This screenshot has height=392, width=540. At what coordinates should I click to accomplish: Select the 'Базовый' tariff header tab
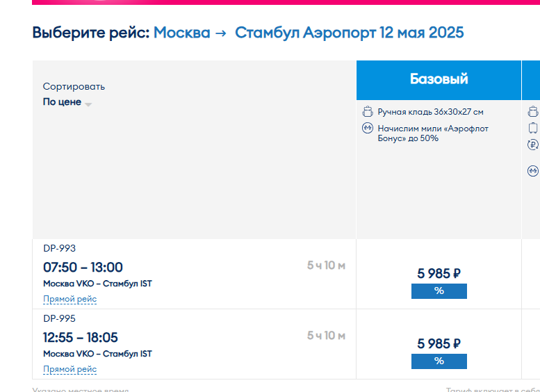coord(439,80)
